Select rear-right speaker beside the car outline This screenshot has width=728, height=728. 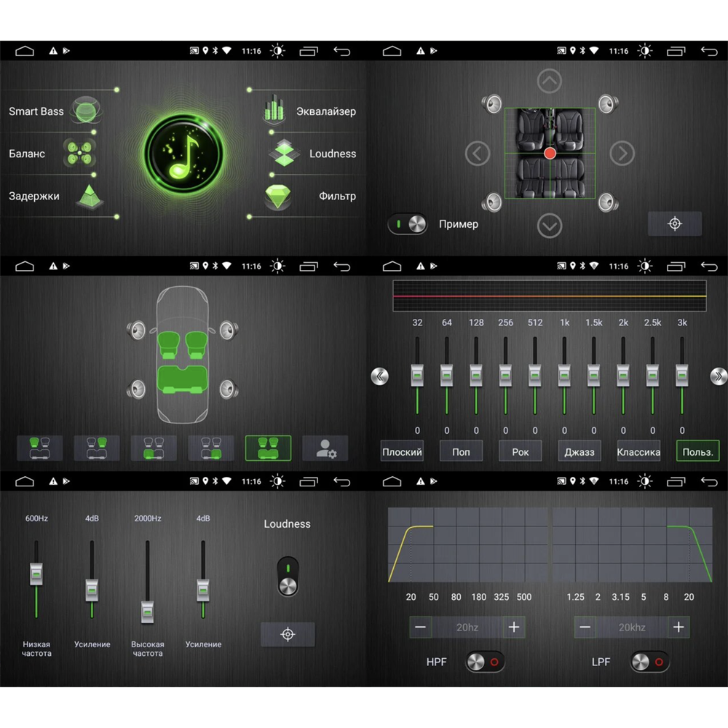229,389
